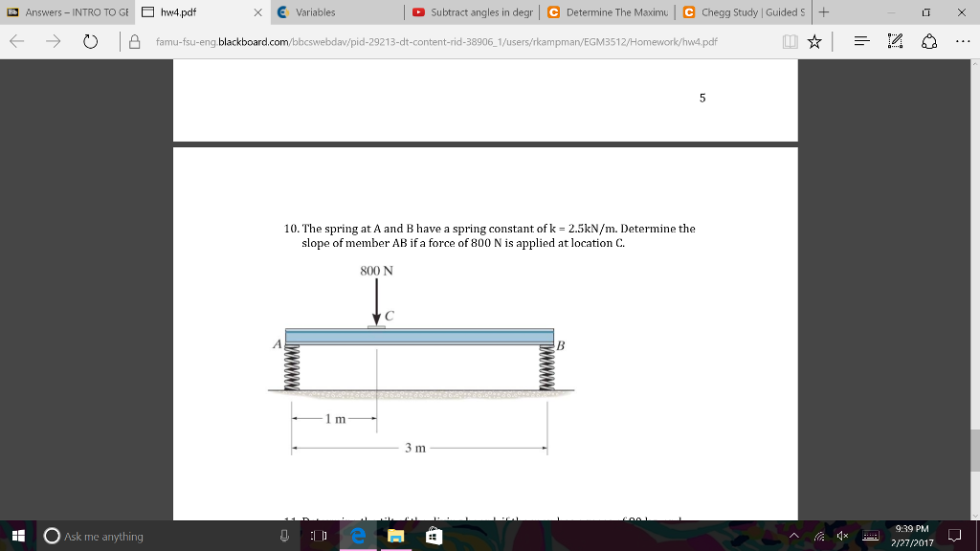Screen dimensions: 980x551
Task: Mute system volume in the tray
Action: pos(842,537)
